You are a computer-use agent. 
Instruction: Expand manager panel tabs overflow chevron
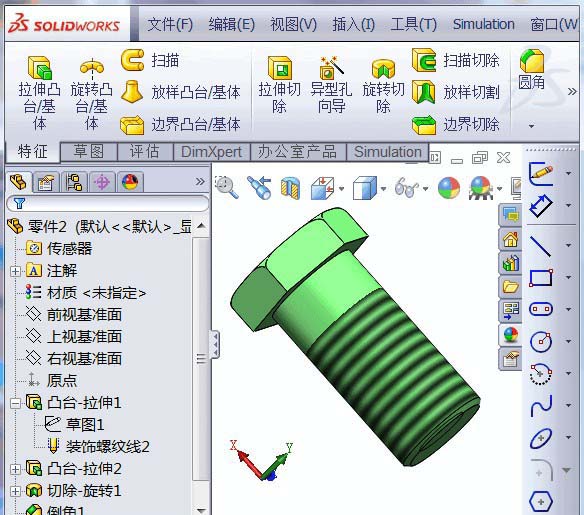tap(200, 182)
